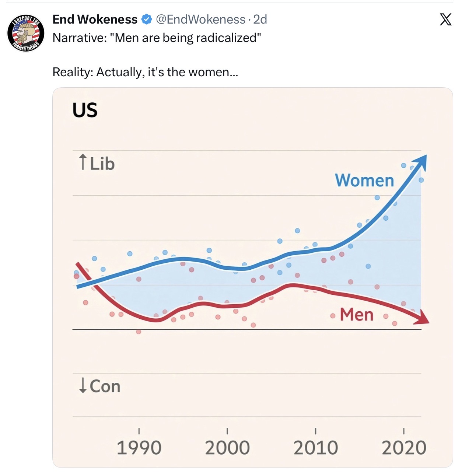Click the 2010 axis label
The image size is (462, 476).
pyautogui.click(x=316, y=448)
